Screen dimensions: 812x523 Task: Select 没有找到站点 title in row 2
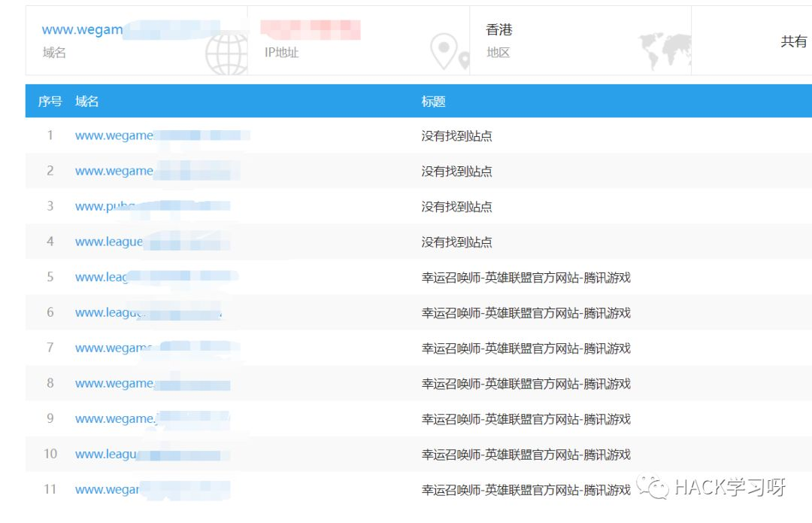[x=456, y=171]
